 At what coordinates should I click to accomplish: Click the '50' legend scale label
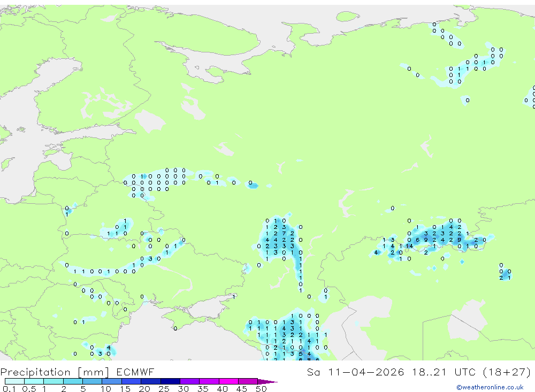click(261, 389)
